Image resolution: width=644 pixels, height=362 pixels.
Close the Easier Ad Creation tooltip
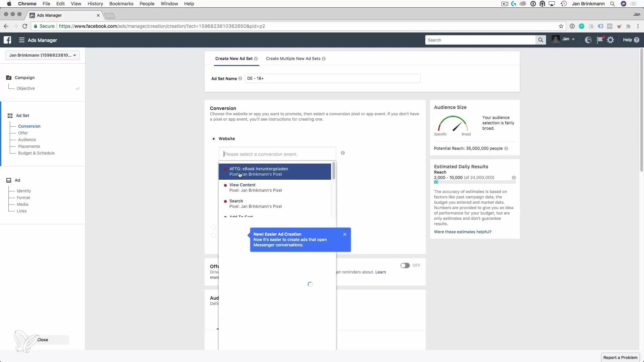click(x=345, y=234)
